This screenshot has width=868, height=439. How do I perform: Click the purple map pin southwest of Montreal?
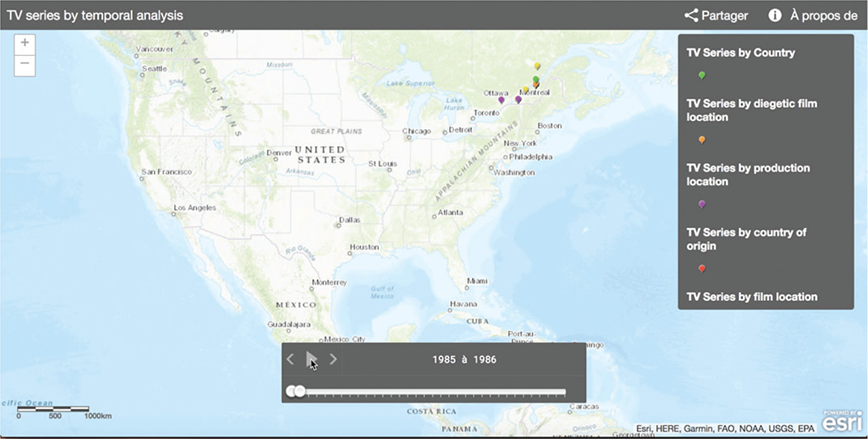tap(518, 100)
